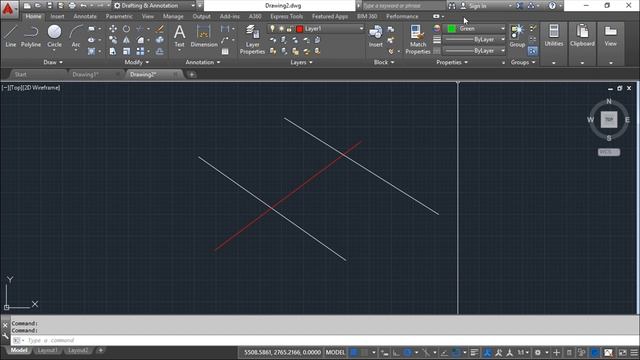Viewport: 640px width, 360px height.
Task: Click the Erase tool icon
Action: pos(160,29)
